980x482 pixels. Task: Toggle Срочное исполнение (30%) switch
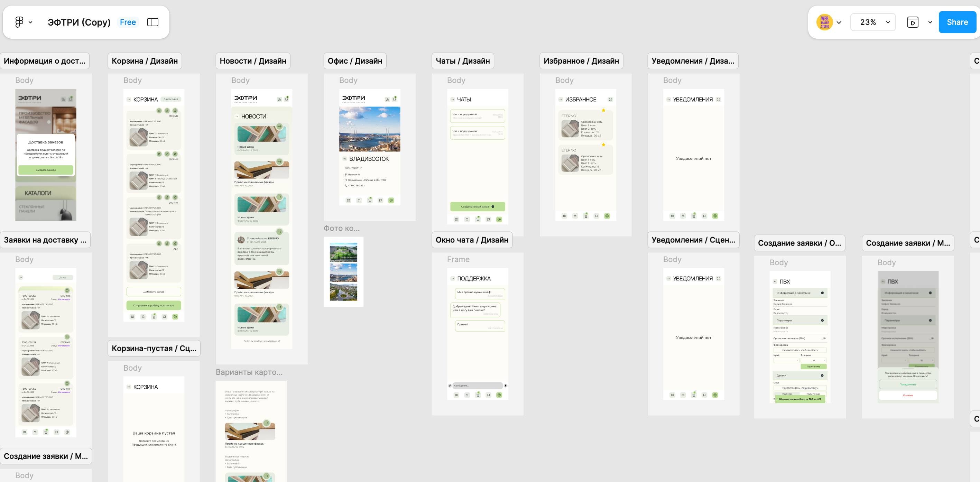tap(824, 338)
